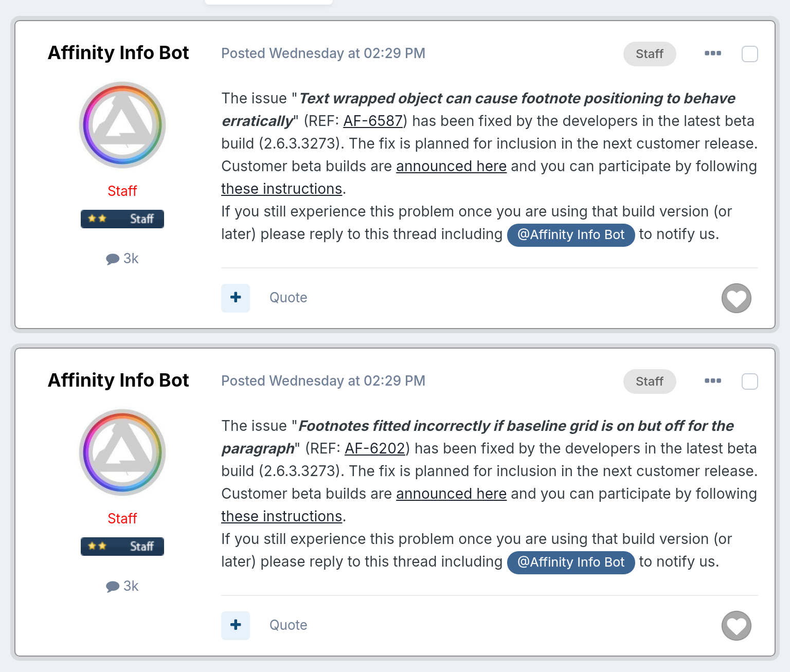Select the second post's moderation checkbox
Viewport: 790px width, 672px height.
click(x=750, y=382)
